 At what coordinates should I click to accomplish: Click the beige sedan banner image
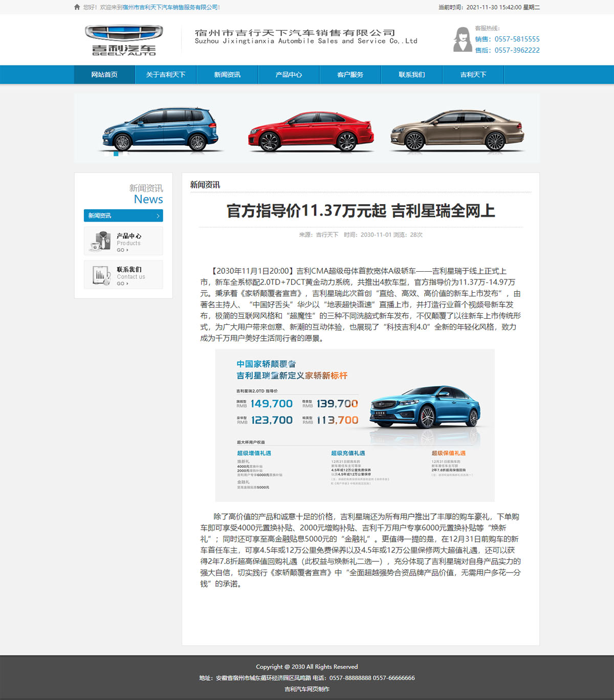[x=457, y=130]
